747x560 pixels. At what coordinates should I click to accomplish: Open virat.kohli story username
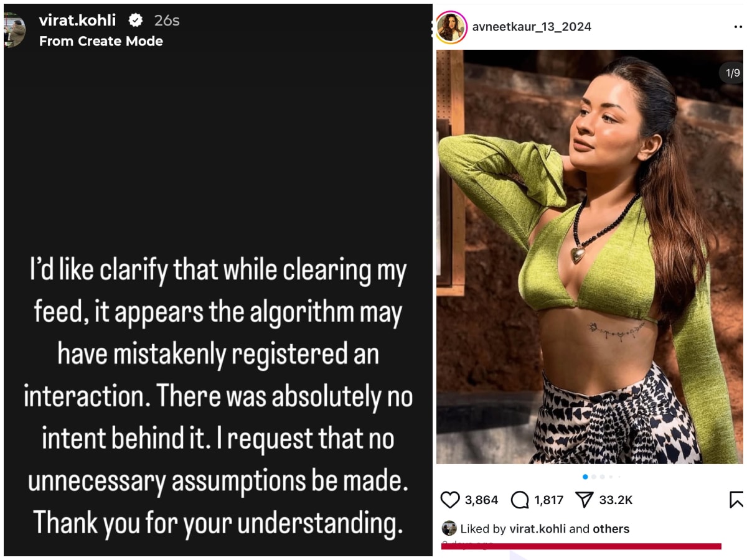(77, 20)
